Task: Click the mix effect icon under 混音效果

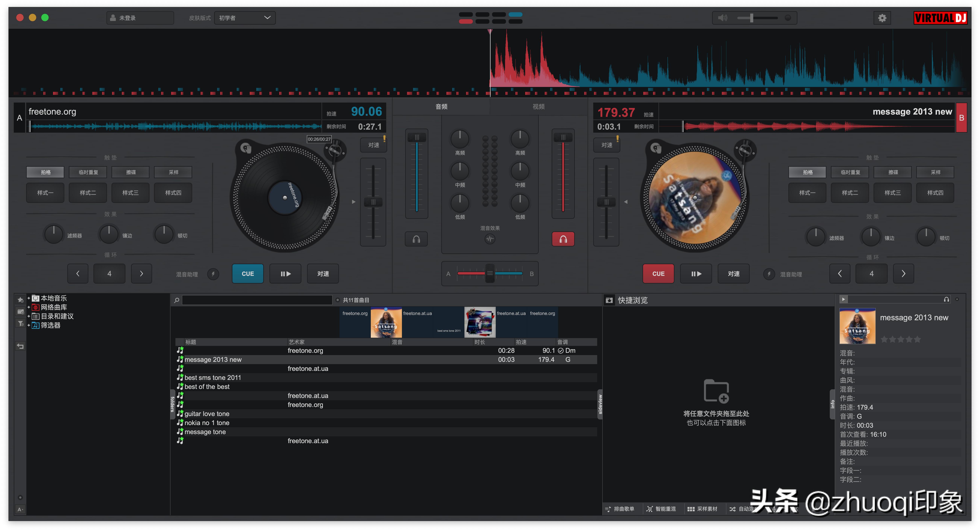Action: [490, 239]
